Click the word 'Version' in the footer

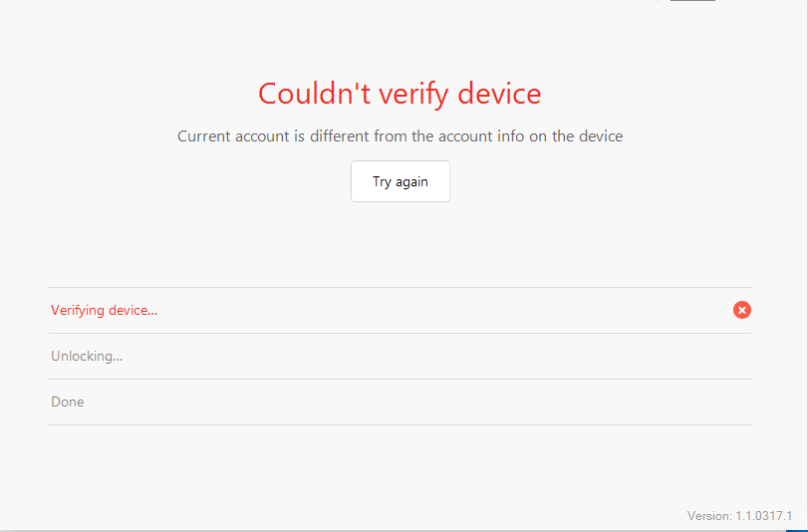click(708, 516)
